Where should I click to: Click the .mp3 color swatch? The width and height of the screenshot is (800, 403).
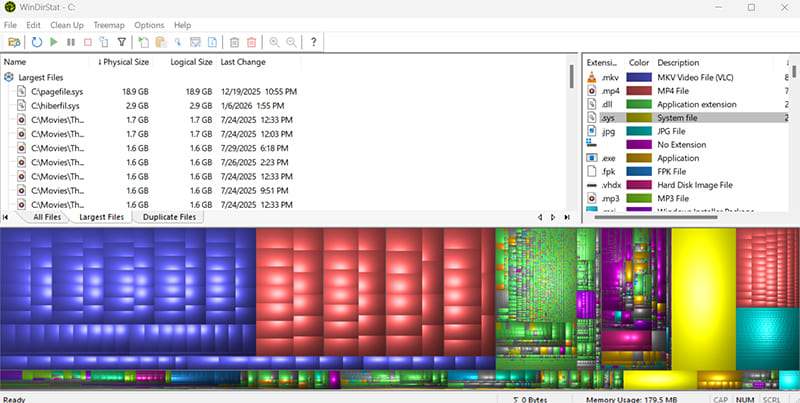pos(639,198)
